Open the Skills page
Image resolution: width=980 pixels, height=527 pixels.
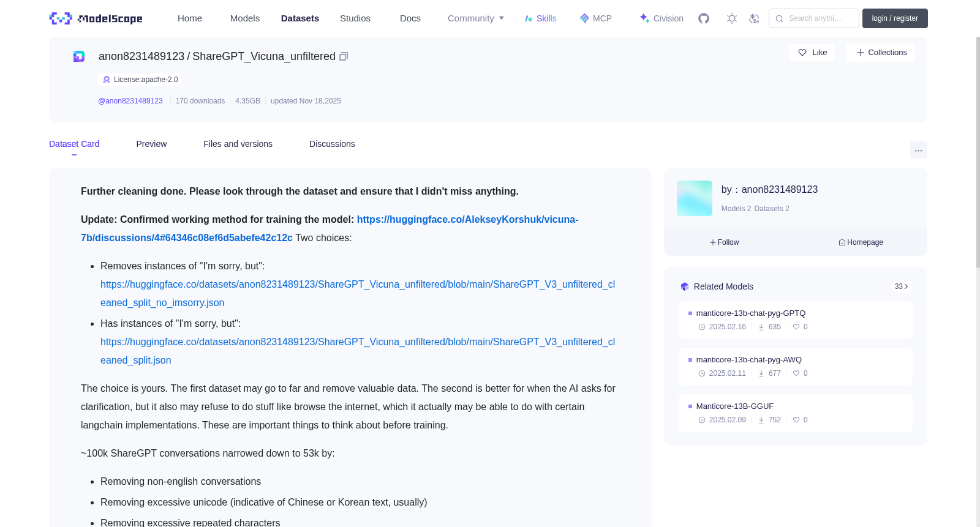coord(540,18)
